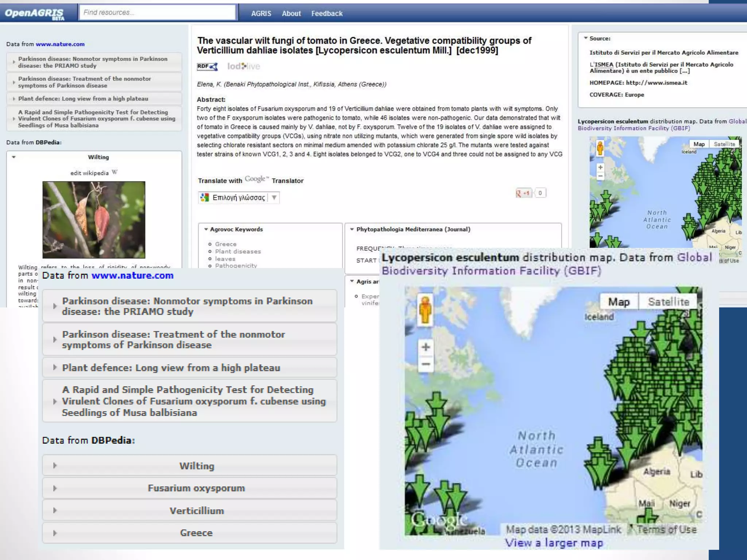
Task: Click View a larger map link
Action: (x=554, y=543)
